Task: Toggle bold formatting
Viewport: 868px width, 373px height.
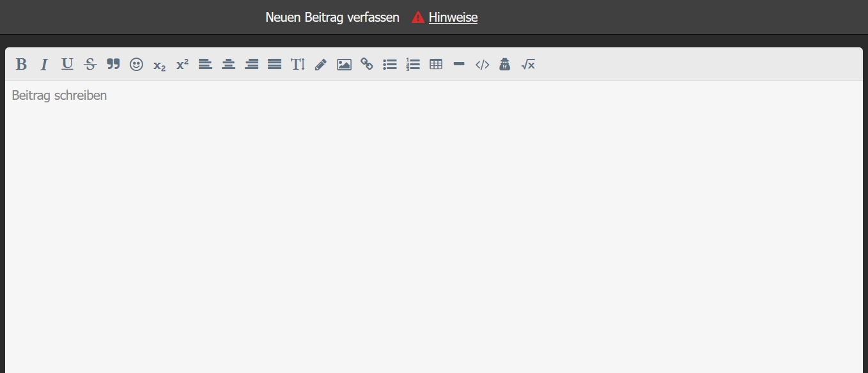Action: [x=21, y=64]
